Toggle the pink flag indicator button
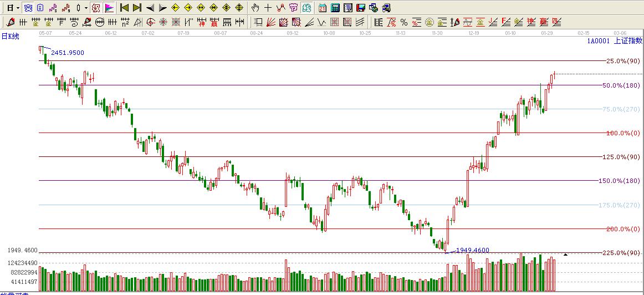Image resolution: width=644 pixels, height=295 pixels. pos(109,8)
